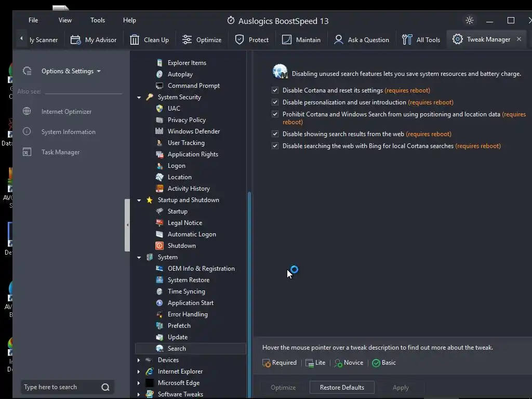Open the Command Prompt tweaks icon
This screenshot has width=532, height=399.
point(159,86)
